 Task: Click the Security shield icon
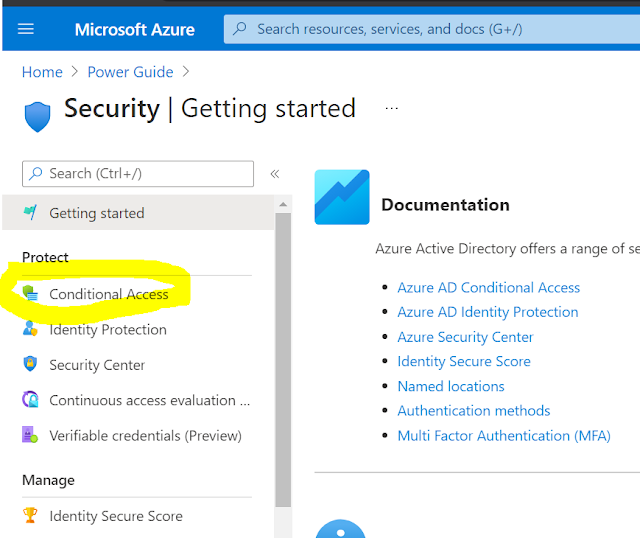click(x=36, y=115)
